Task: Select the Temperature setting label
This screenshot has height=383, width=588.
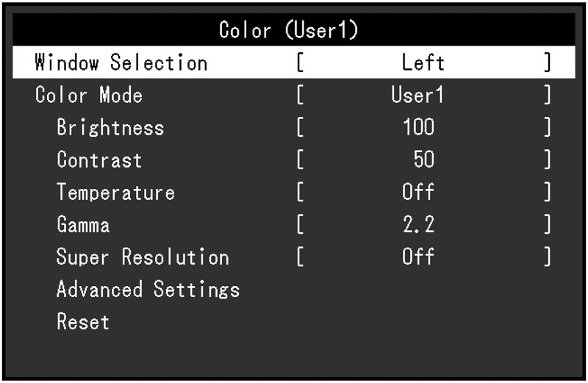Action: point(115,192)
